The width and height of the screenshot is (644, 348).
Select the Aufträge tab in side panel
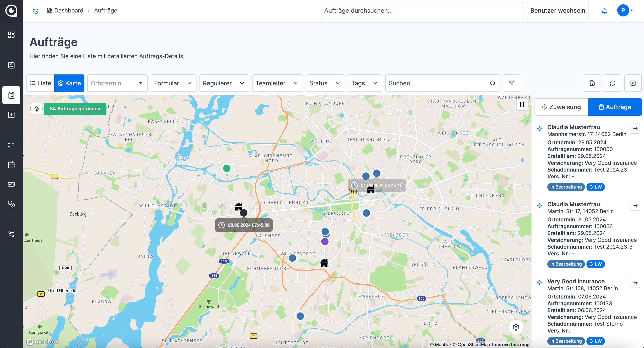(615, 107)
